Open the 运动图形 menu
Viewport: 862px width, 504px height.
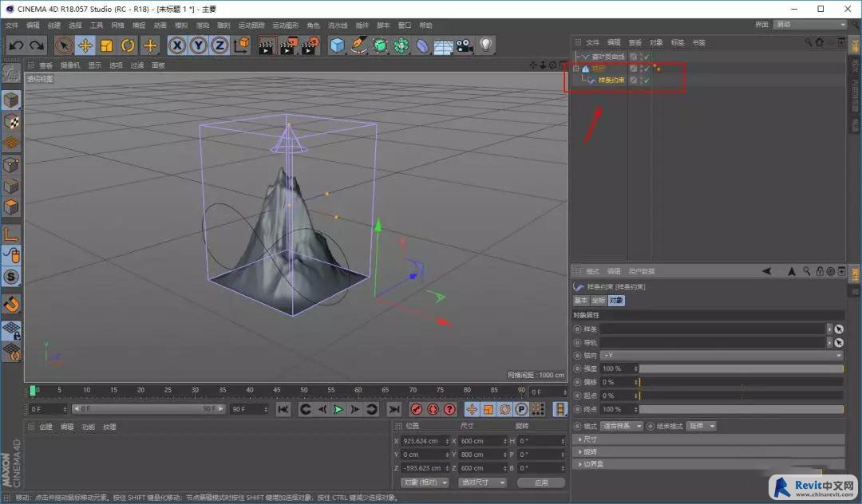pos(285,26)
